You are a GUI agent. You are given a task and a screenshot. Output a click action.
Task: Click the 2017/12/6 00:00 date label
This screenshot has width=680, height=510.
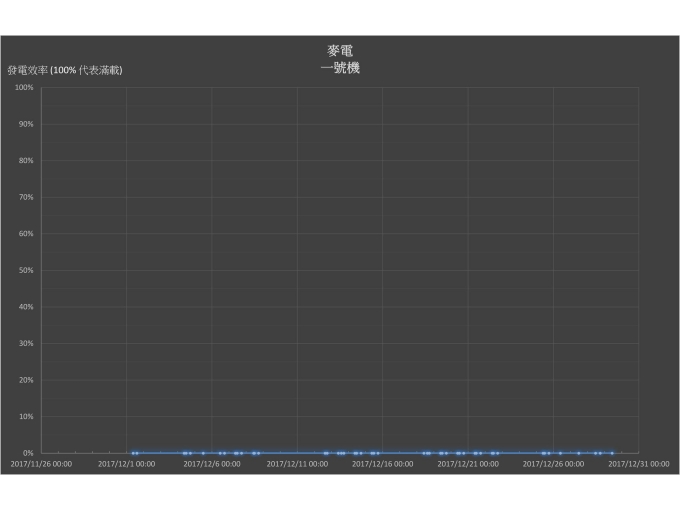click(212, 464)
